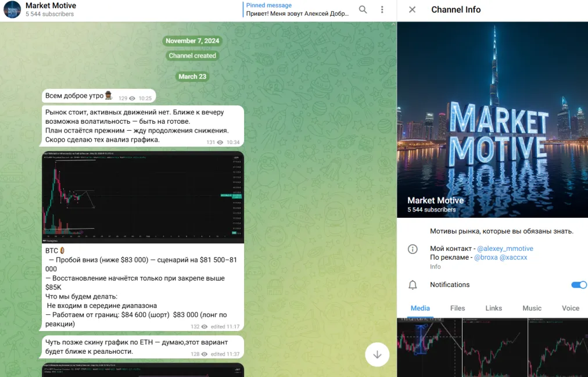Open the first media thumbnail with blue box
The image size is (588, 377).
coord(429,347)
